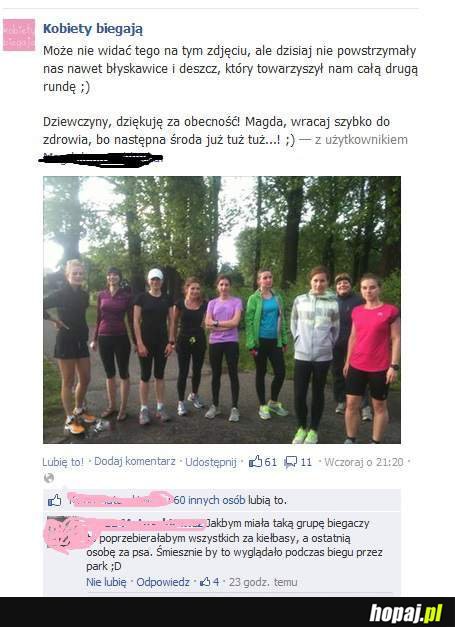Click the hopaj.pl logo
The image size is (455, 627).
click(x=405, y=613)
